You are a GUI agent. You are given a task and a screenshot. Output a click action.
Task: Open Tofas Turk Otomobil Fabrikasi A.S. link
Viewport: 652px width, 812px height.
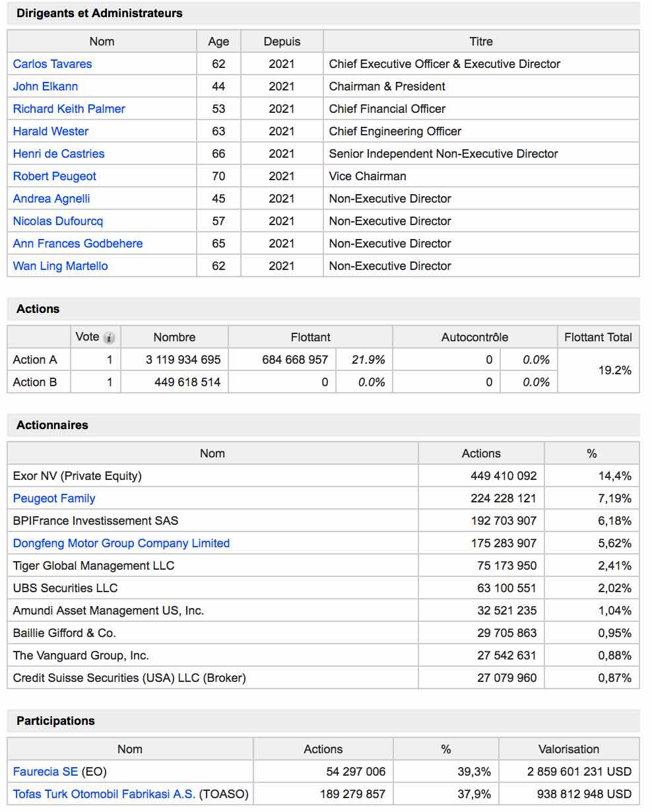coord(104,794)
